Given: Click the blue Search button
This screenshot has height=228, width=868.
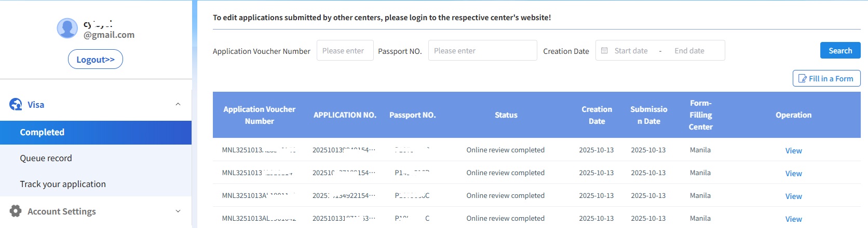Looking at the screenshot, I should pyautogui.click(x=840, y=50).
